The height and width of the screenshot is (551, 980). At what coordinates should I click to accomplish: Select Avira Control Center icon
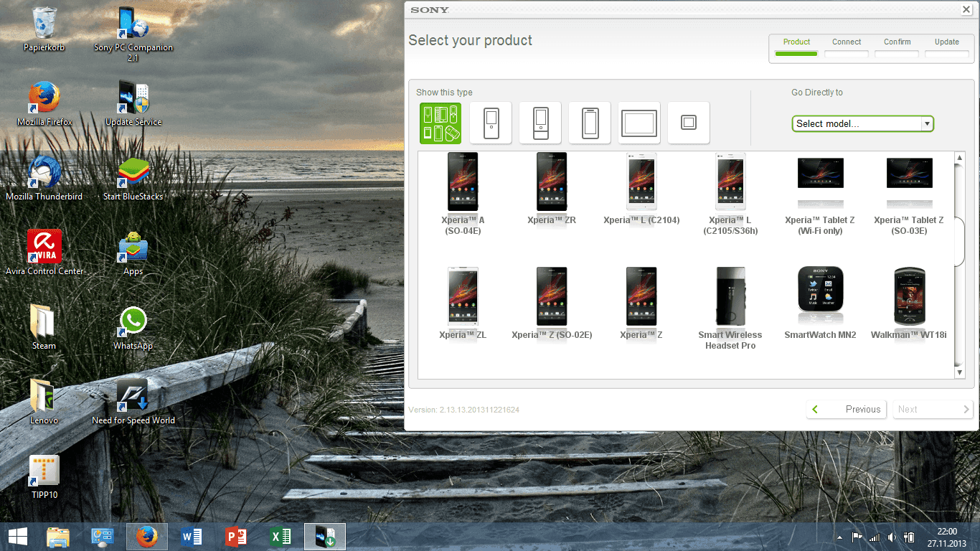tap(44, 253)
